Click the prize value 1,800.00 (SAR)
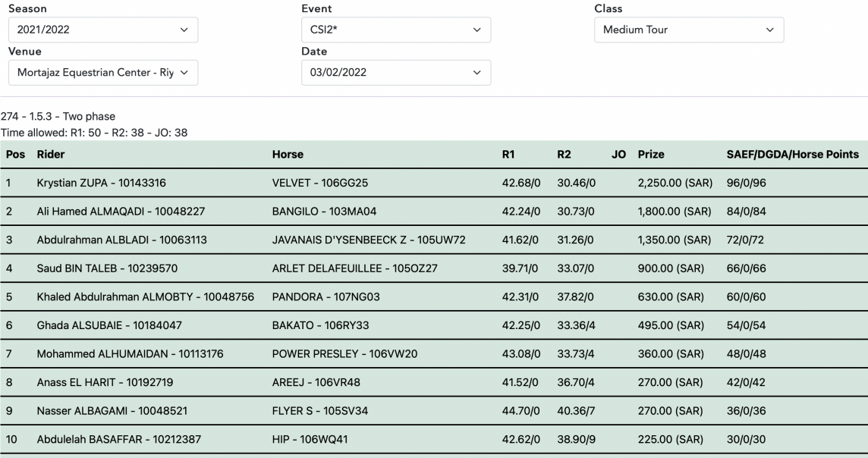Viewport: 868px width, 458px height. [x=675, y=212]
